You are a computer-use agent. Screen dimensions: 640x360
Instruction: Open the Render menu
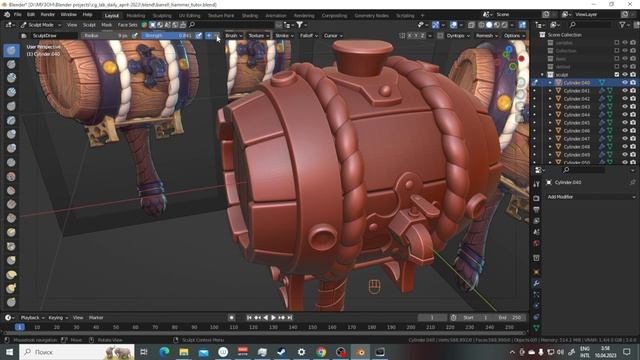pos(47,14)
